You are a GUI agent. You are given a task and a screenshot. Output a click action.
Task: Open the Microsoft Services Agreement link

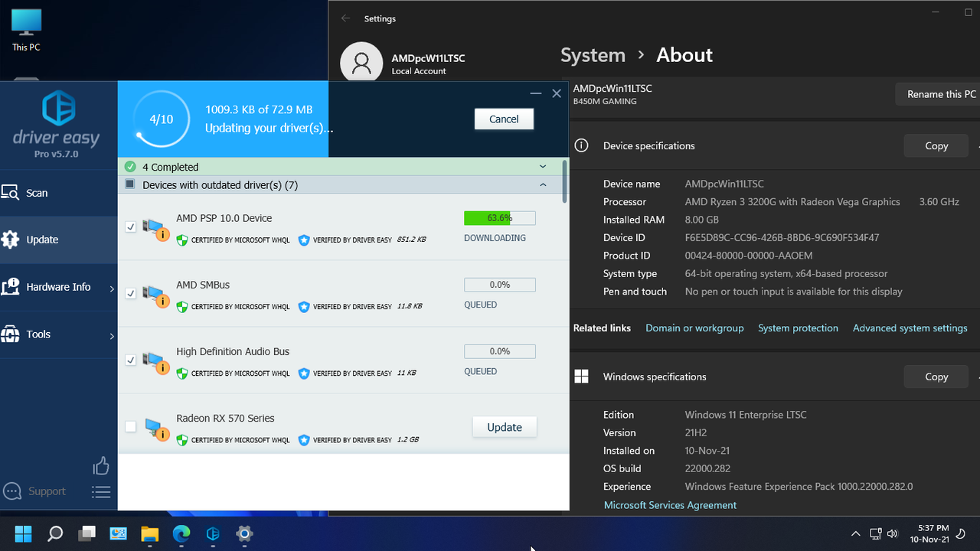tap(670, 505)
